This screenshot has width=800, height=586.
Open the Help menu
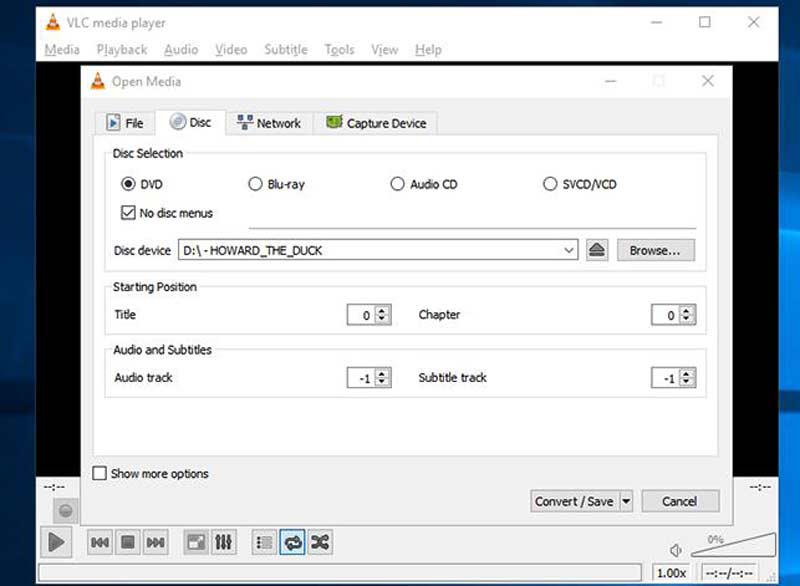(x=428, y=49)
